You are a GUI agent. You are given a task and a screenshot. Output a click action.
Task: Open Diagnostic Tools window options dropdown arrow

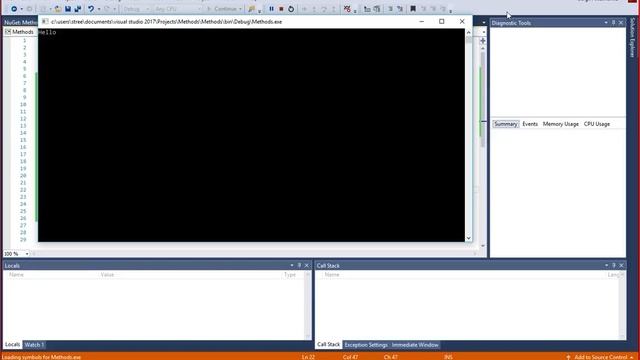point(606,23)
